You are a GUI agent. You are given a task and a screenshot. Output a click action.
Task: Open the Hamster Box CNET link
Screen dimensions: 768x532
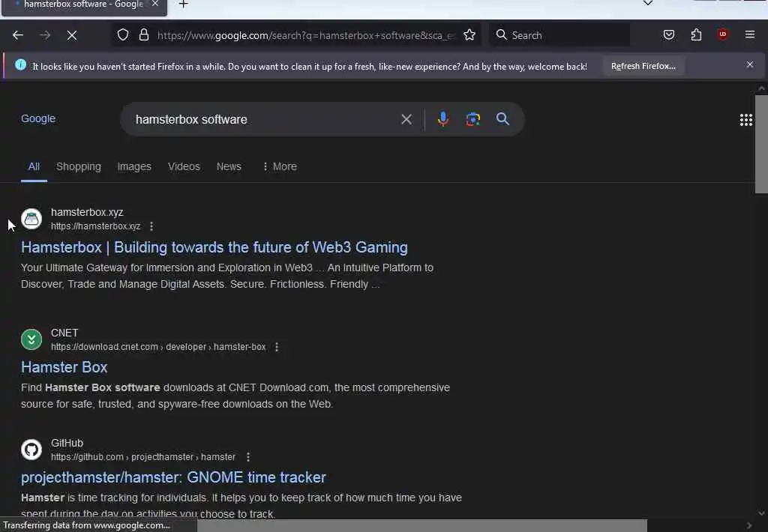64,367
